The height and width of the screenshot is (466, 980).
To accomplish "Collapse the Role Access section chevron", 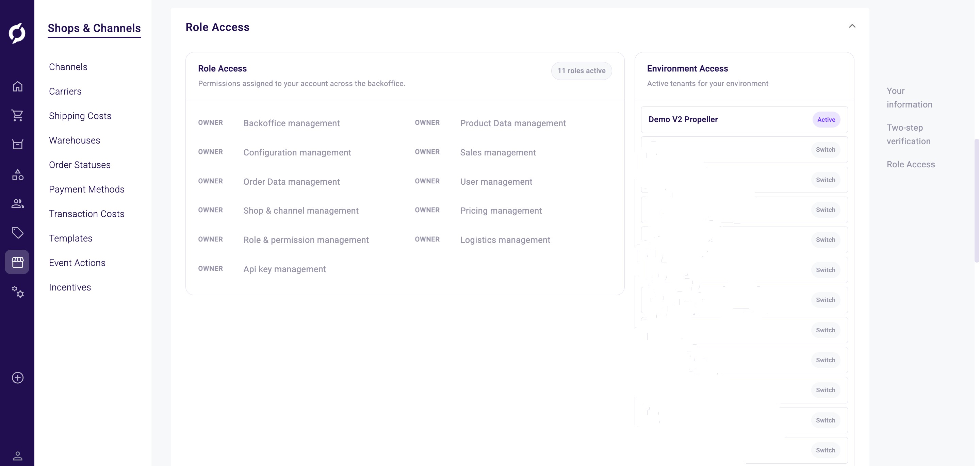I will (852, 26).
